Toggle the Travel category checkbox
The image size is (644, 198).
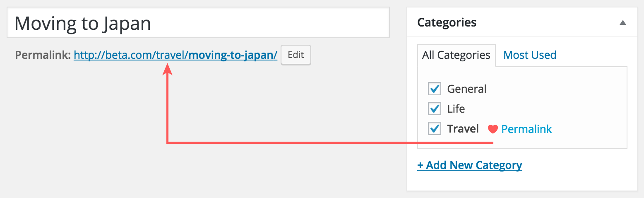tap(435, 128)
